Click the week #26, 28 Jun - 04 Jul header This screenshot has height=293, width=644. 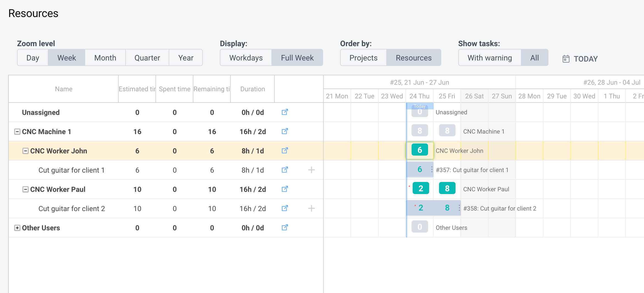coord(612,82)
